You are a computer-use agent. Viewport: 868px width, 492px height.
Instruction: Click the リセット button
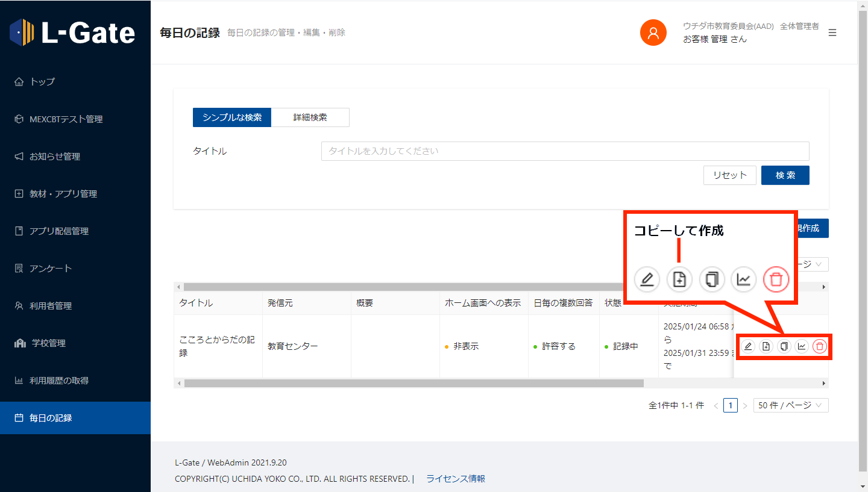click(729, 175)
